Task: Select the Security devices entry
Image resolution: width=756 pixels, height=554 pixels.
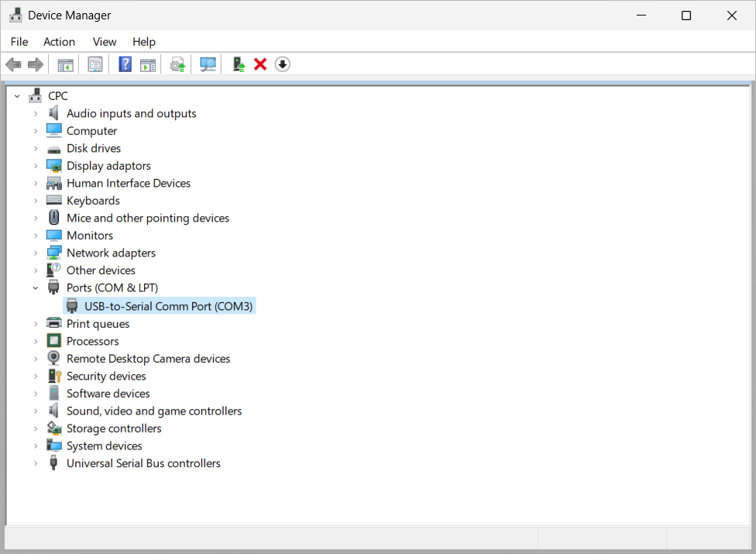Action: click(106, 376)
